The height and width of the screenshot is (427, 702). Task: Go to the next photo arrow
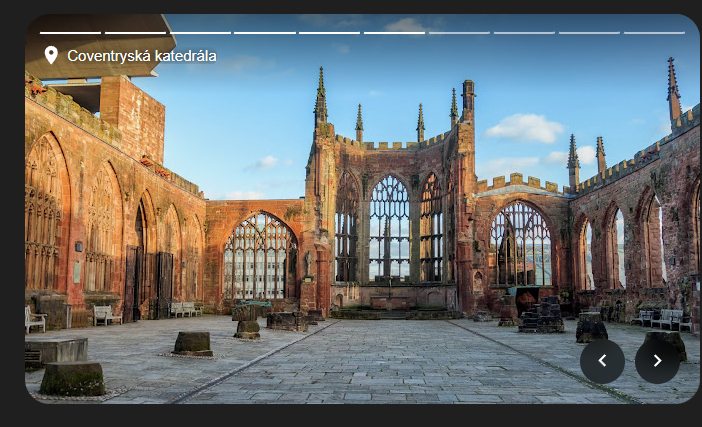point(657,361)
